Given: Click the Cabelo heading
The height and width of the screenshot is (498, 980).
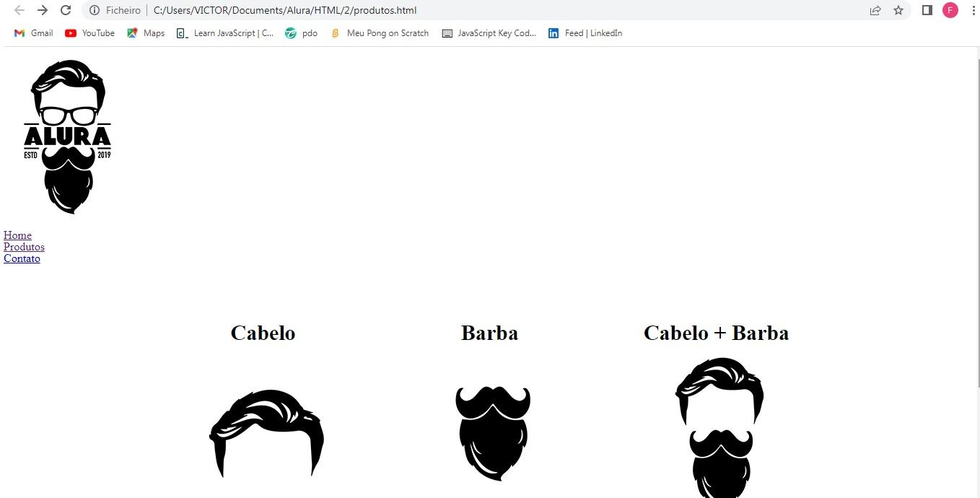Looking at the screenshot, I should click(263, 333).
